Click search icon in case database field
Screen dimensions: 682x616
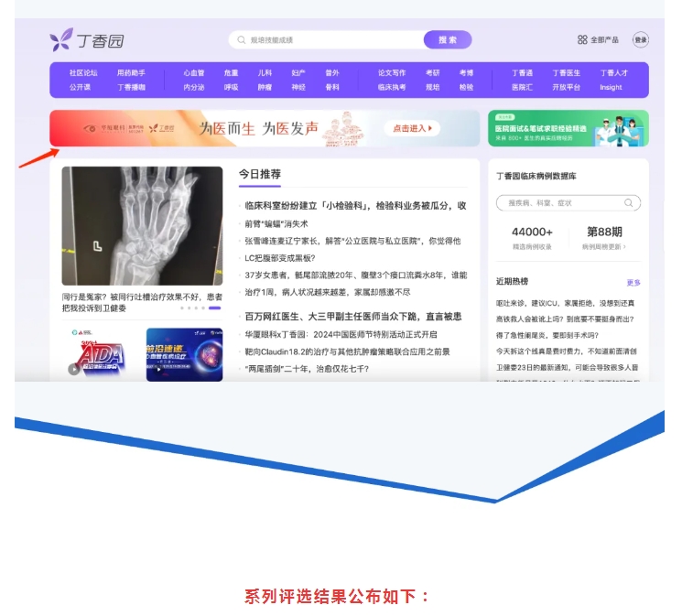point(629,203)
